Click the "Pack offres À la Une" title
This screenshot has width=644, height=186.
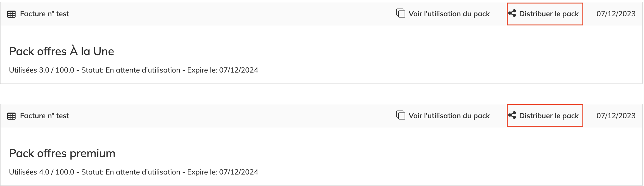[x=61, y=51]
